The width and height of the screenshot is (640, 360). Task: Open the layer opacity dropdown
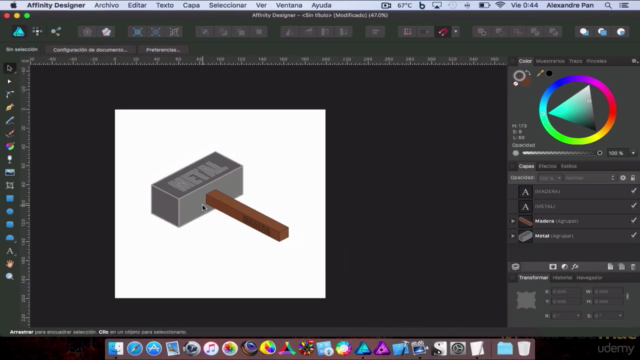(x=559, y=178)
